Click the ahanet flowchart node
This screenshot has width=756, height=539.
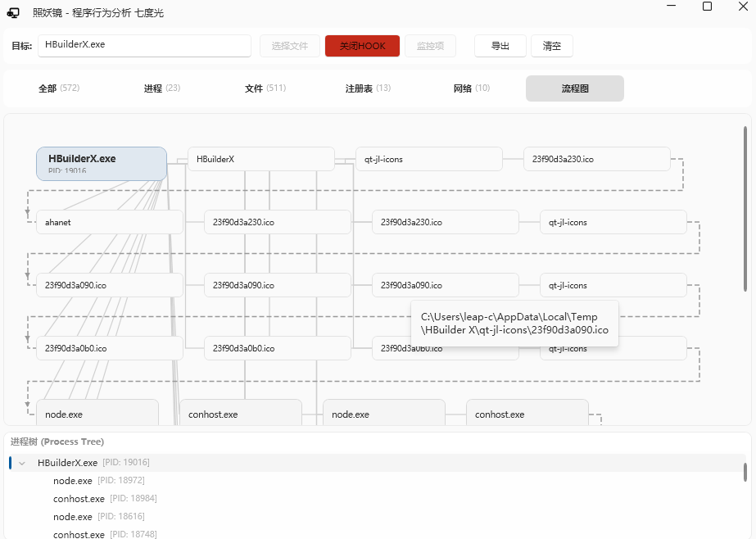point(110,222)
